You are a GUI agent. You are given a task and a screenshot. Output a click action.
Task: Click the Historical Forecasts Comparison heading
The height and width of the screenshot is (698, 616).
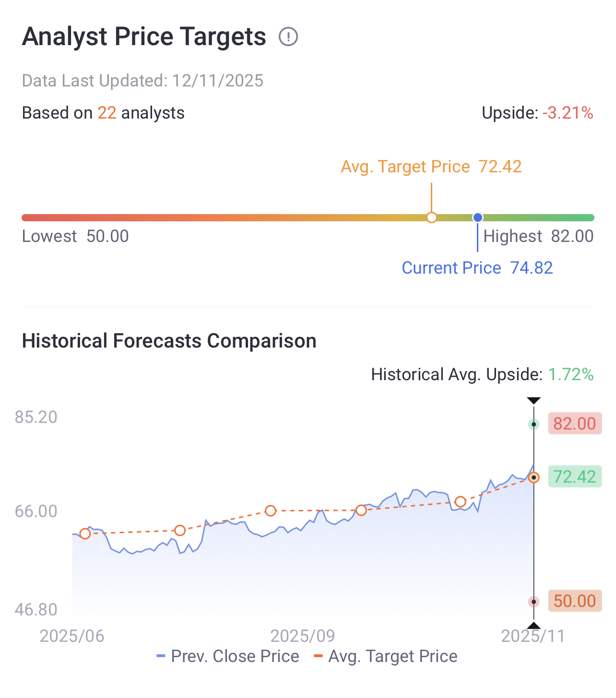[x=169, y=341]
